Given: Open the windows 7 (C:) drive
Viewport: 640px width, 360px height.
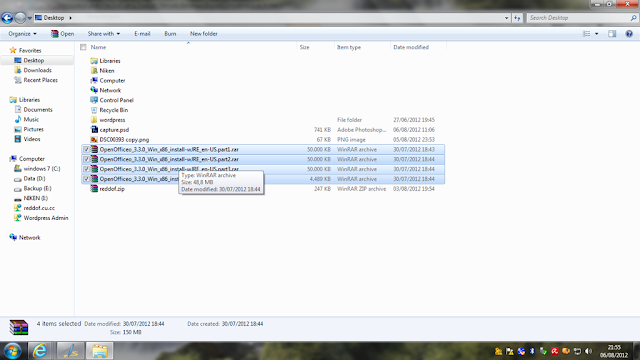Looking at the screenshot, I should tap(42, 169).
